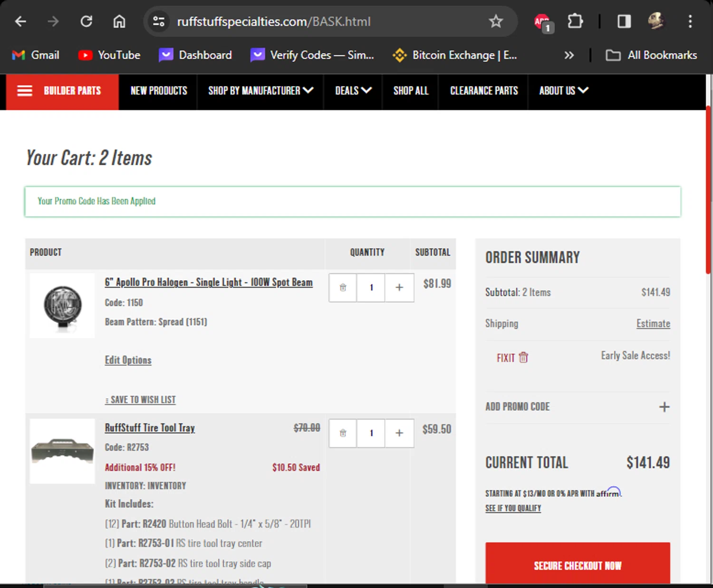The height and width of the screenshot is (588, 713).
Task: Open the Gmail bookmark
Action: 36,55
